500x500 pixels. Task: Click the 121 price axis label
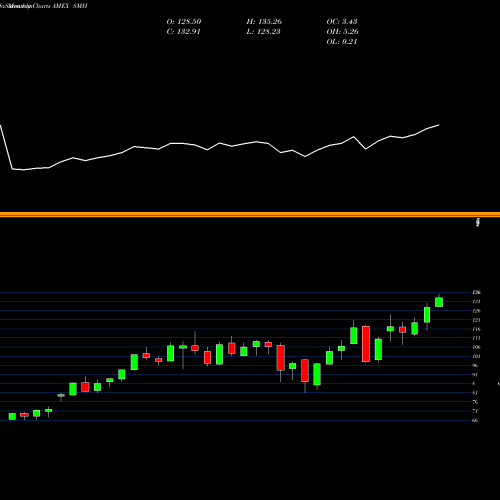tap(476, 320)
